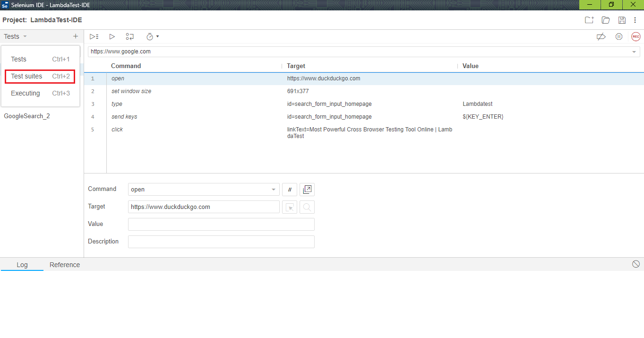Open new window configuration icon
This screenshot has height=338, width=644.
point(307,190)
